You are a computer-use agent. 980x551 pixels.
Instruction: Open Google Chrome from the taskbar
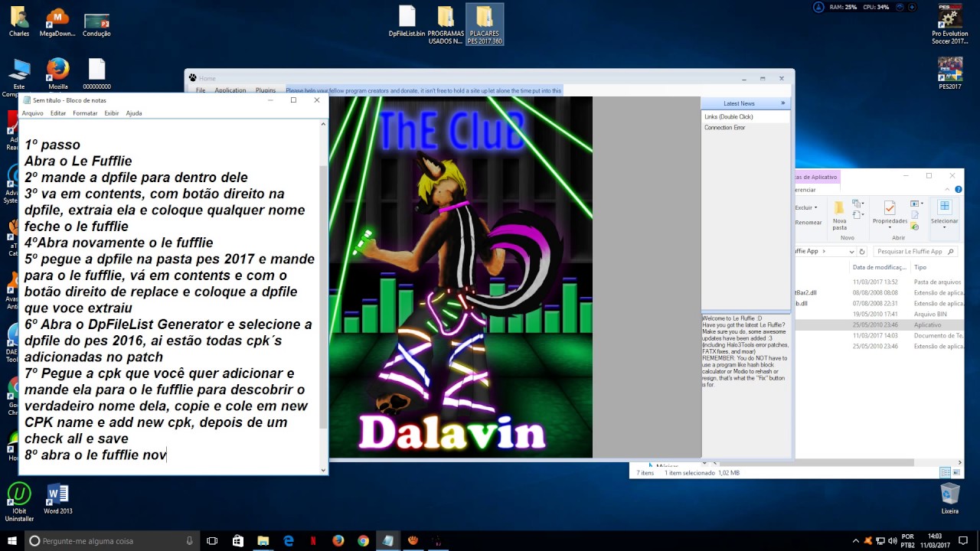coord(363,540)
